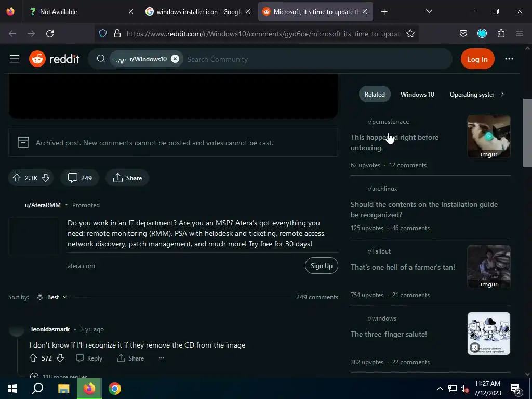Remove the r/Windows10 search scope chip
This screenshot has width=532, height=399.
(175, 59)
